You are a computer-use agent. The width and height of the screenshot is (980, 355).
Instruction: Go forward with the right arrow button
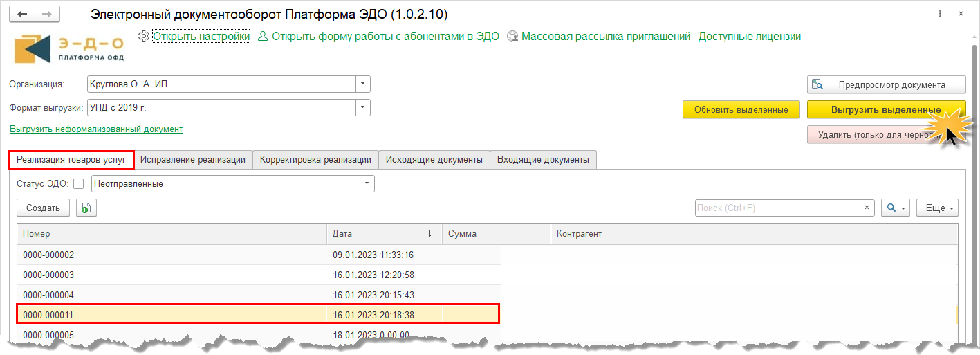coord(47,15)
